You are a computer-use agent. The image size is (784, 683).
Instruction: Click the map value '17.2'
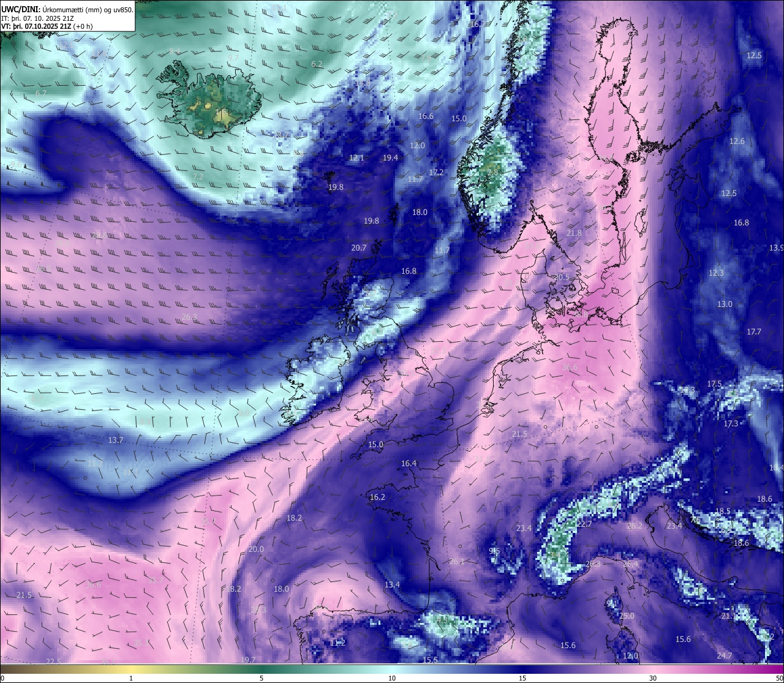(x=436, y=172)
